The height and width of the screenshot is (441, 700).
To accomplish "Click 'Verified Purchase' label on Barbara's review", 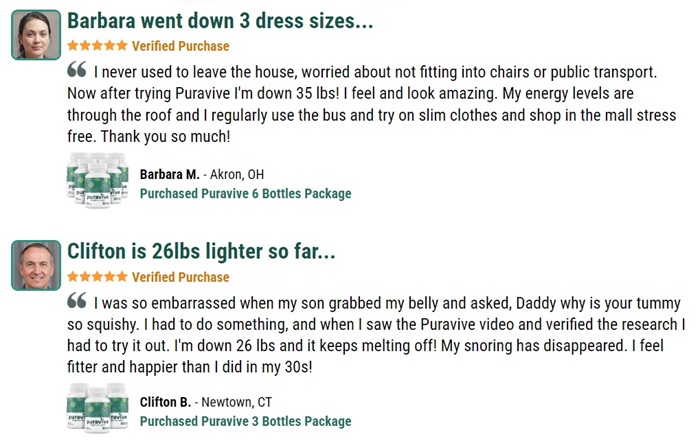I will point(180,46).
